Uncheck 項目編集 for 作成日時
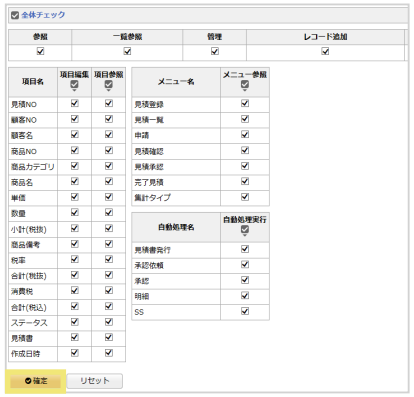Image resolution: width=414 pixels, height=397 pixels. (75, 353)
